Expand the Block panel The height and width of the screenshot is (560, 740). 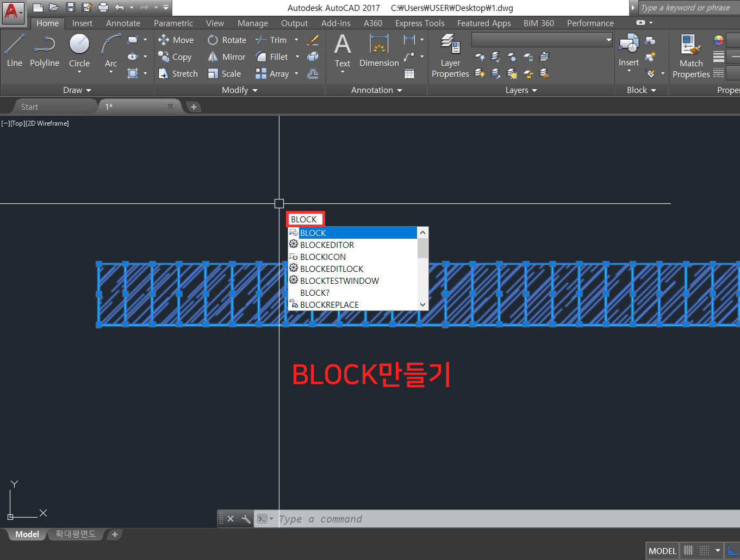point(641,90)
